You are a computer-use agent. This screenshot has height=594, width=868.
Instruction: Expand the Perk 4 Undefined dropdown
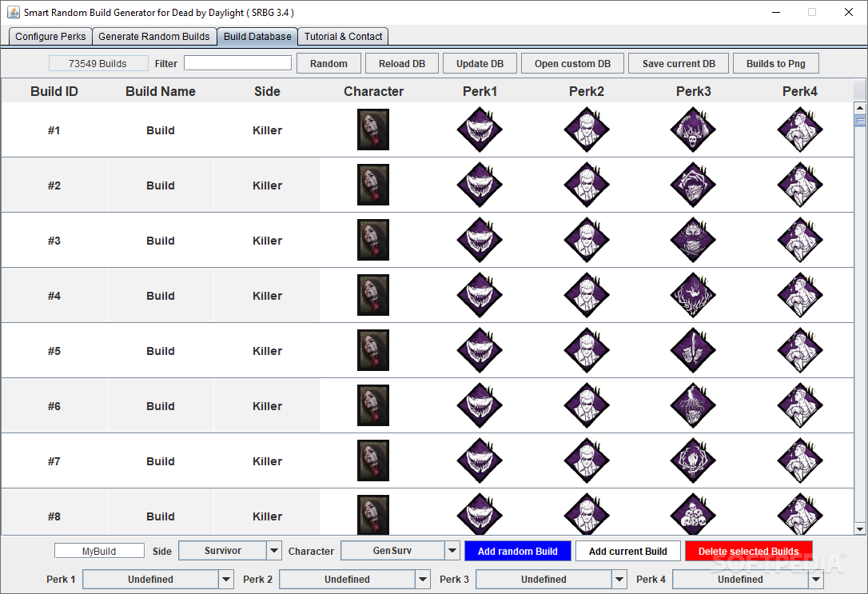point(747,579)
